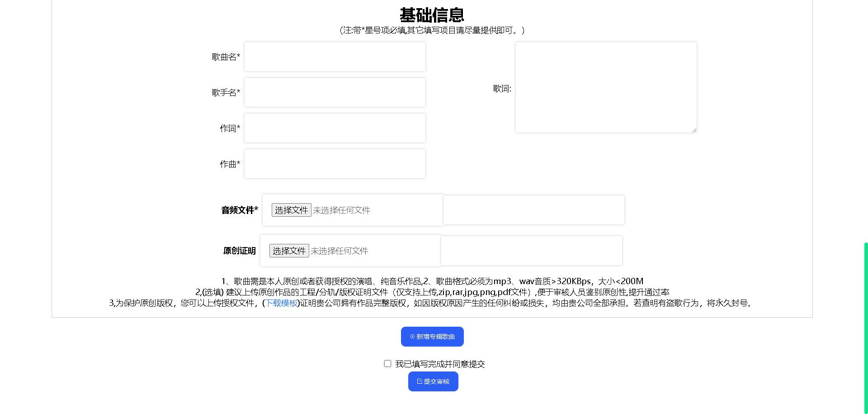This screenshot has height=414, width=868.
Task: Click the empty box right of 音频文件 chooser
Action: coord(533,210)
